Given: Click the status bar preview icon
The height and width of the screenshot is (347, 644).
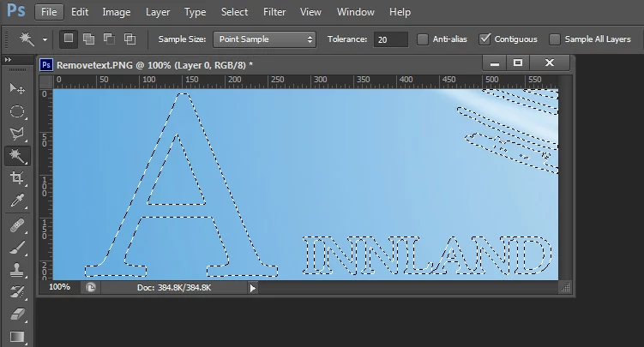Looking at the screenshot, I should pos(91,288).
